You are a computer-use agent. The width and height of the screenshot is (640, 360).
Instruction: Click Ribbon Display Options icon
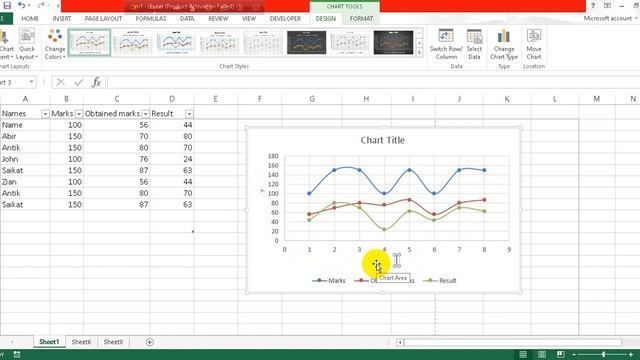[607, 6]
